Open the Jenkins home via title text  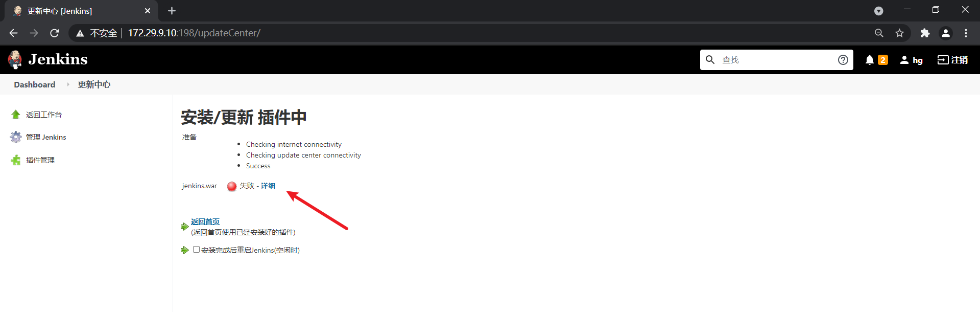58,59
